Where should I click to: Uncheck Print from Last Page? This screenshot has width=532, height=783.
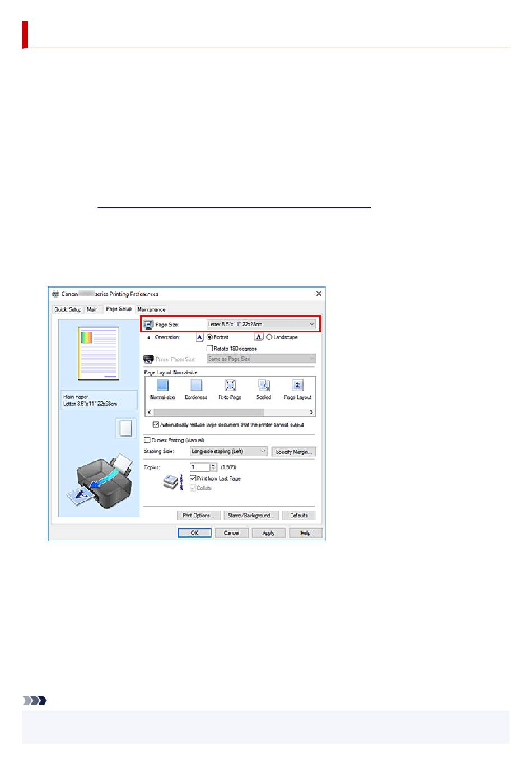coord(193,479)
